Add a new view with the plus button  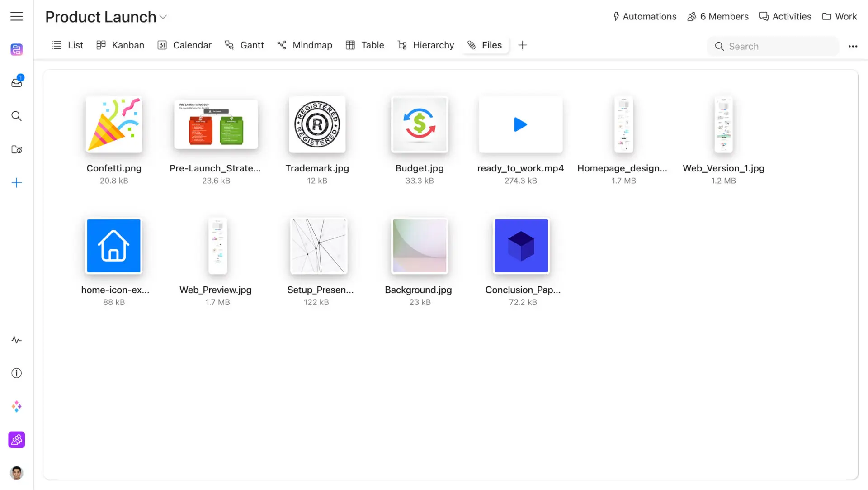coord(523,45)
